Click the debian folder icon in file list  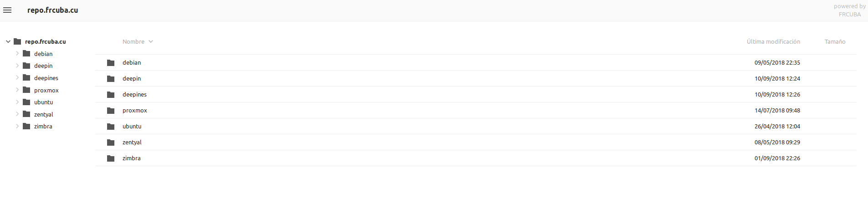click(111, 63)
